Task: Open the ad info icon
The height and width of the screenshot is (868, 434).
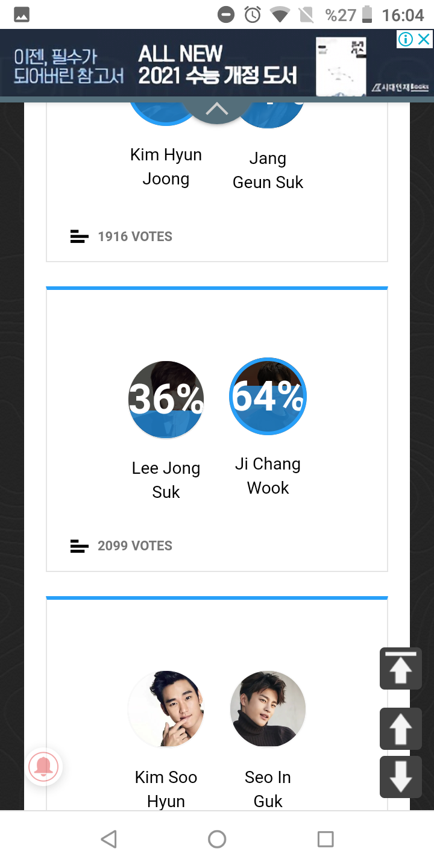Action: click(406, 40)
